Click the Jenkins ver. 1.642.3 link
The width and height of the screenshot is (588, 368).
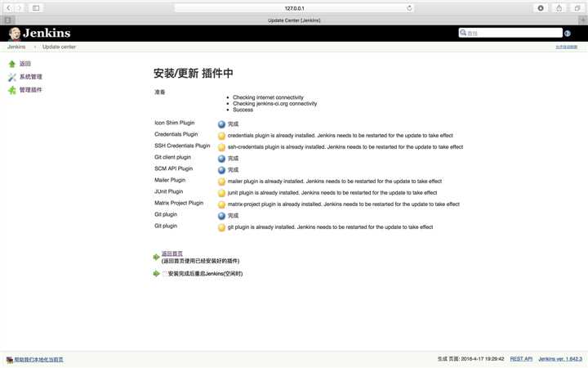coord(560,359)
